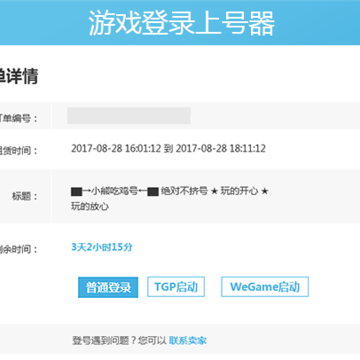Click the 玩的放心 title line
This screenshot has width=360, height=360.
coord(90,206)
